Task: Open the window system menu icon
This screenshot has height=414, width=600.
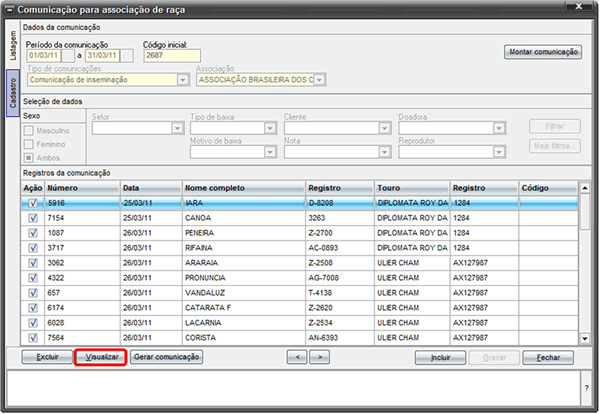Action: tap(11, 10)
